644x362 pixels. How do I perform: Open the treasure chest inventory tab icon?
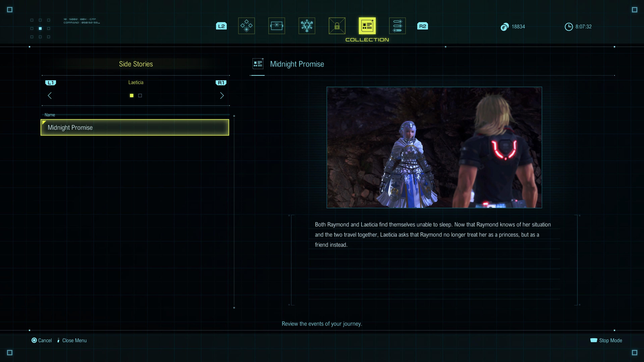click(x=277, y=26)
